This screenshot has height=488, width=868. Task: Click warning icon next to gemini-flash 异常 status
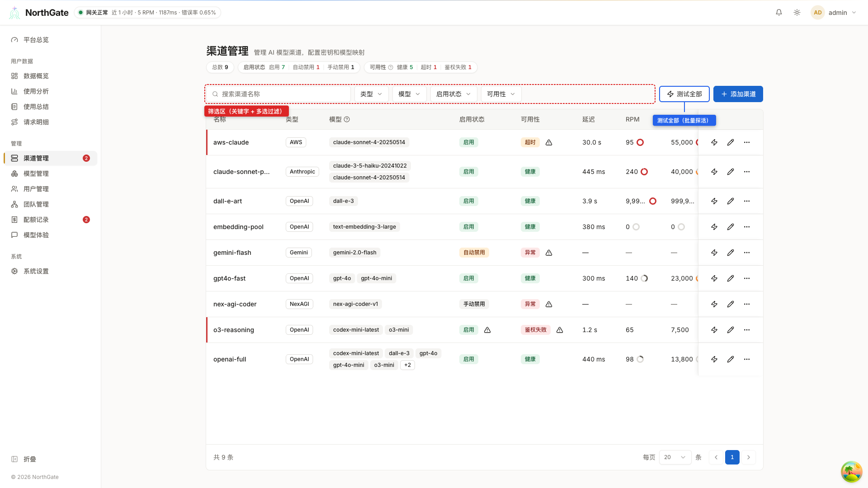click(x=549, y=253)
